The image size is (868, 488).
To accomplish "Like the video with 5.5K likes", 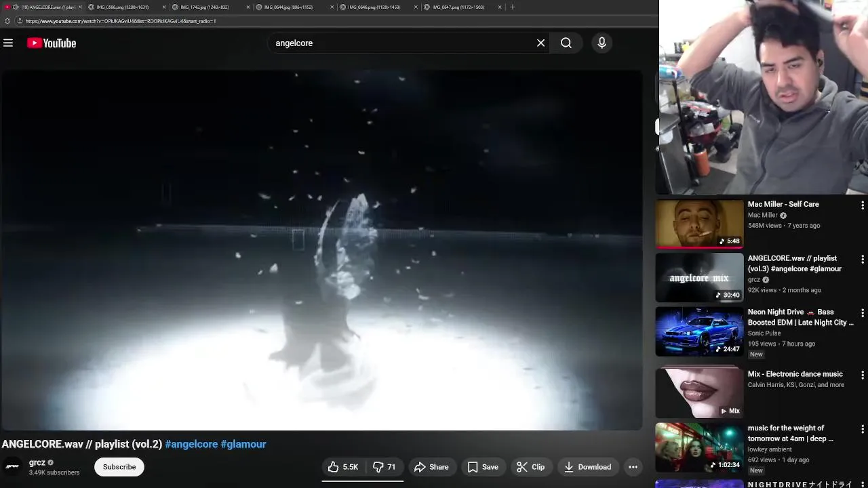I will [x=343, y=467].
